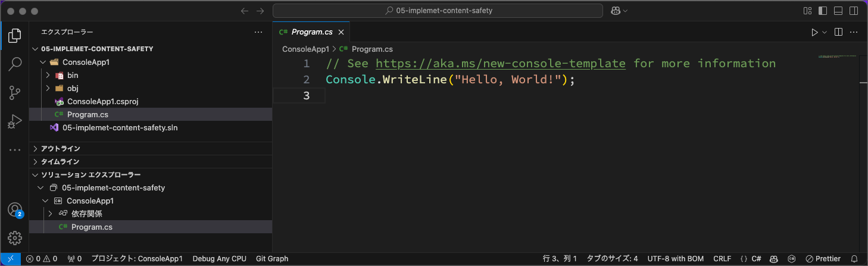Screen dimensions: 868x266
Task: Open the notifications bell
Action: (x=854, y=259)
